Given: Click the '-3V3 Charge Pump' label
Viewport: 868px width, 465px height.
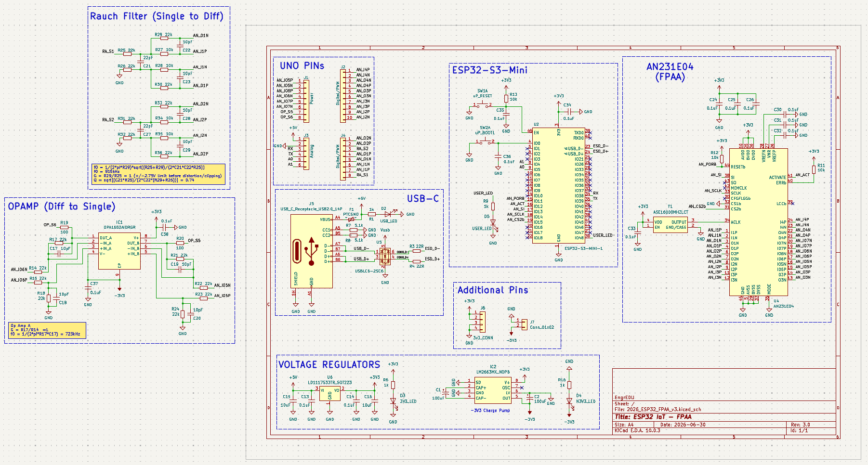Looking at the screenshot, I should [x=490, y=411].
